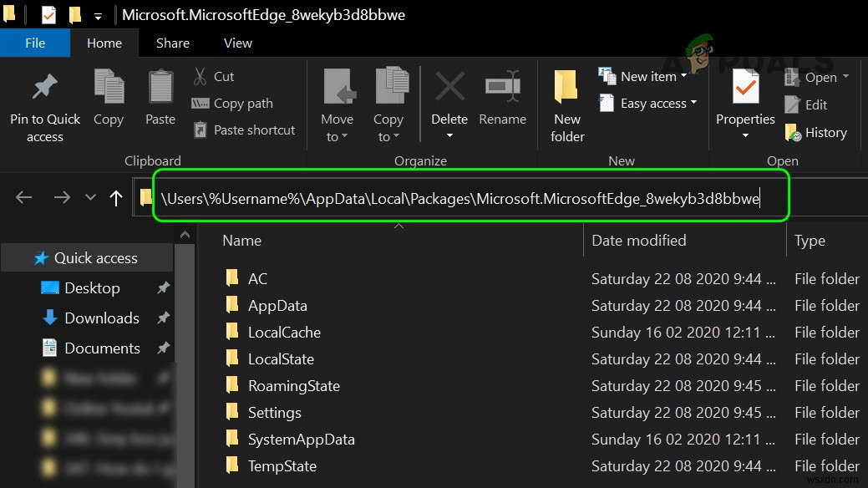Click the Cut scissors icon
The height and width of the screenshot is (488, 868).
[201, 76]
